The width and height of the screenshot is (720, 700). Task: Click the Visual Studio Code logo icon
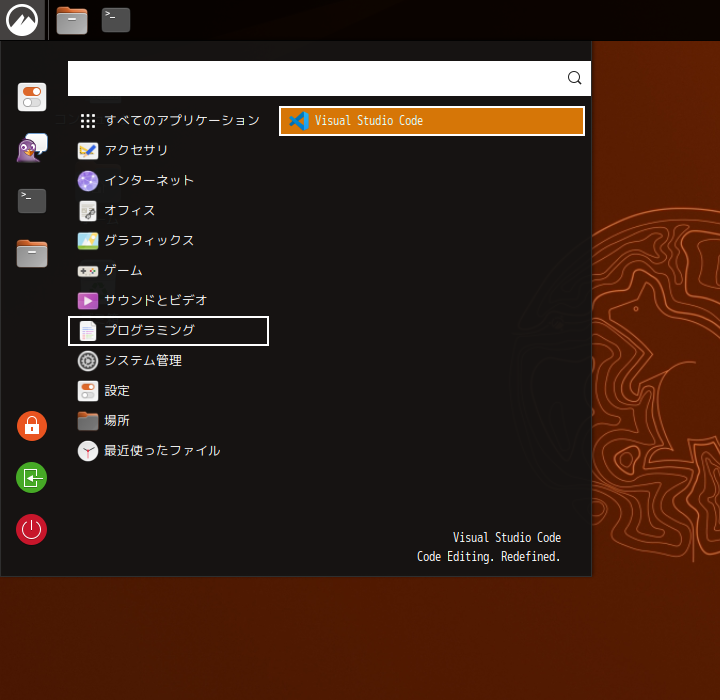click(298, 121)
